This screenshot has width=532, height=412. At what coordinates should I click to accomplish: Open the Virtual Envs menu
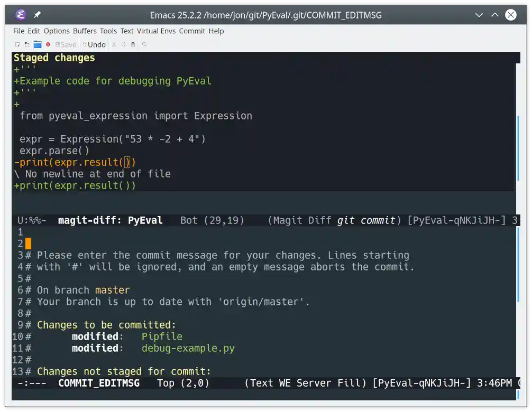(x=156, y=31)
